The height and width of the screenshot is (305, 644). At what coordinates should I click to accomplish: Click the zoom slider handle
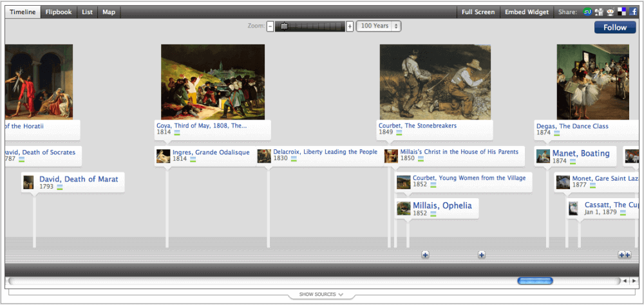pos(284,26)
